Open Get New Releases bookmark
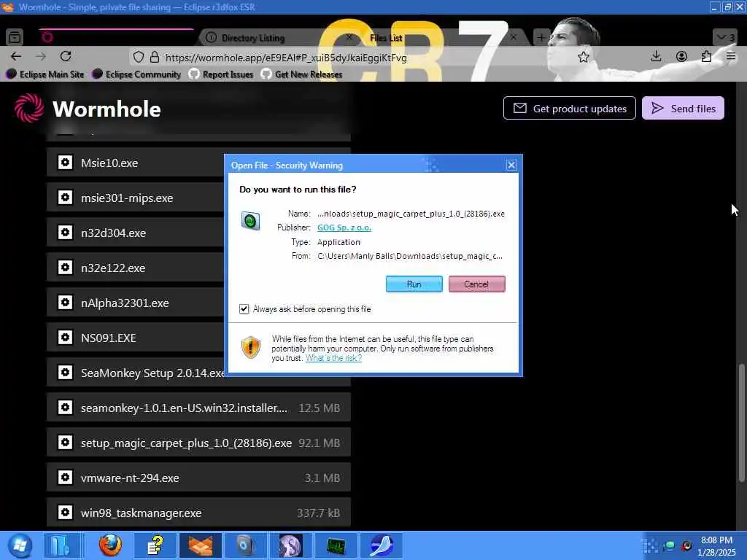Screen dimensions: 747x560 pos(301,74)
